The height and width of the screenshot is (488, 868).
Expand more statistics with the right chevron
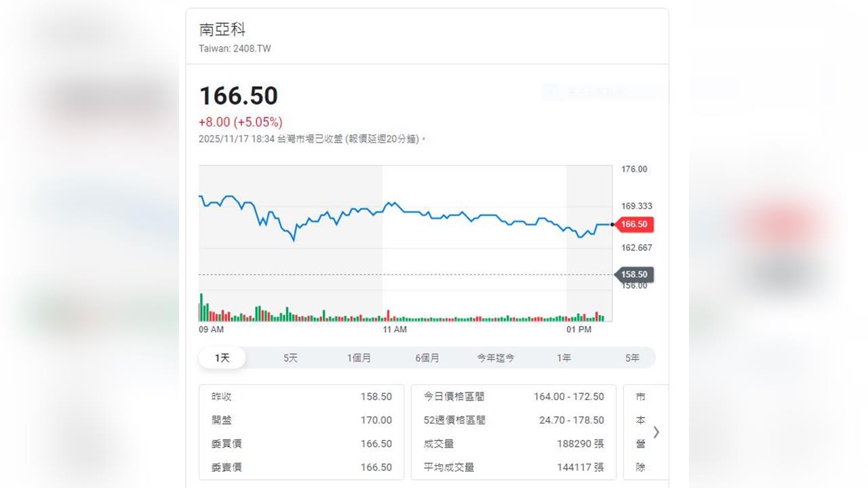click(656, 432)
